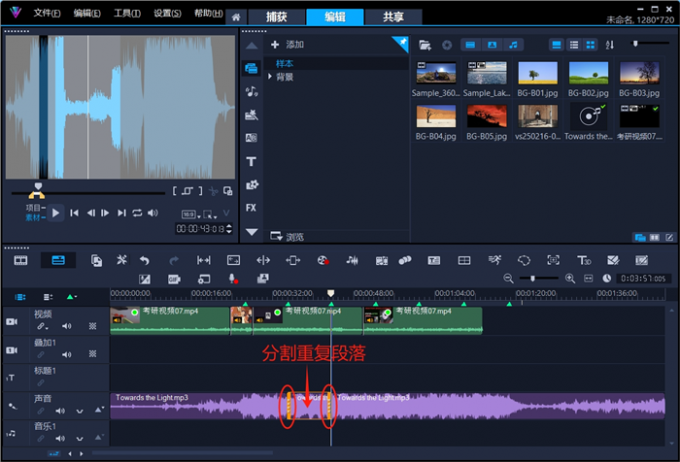Toggle show audio files filter in library

(x=513, y=45)
